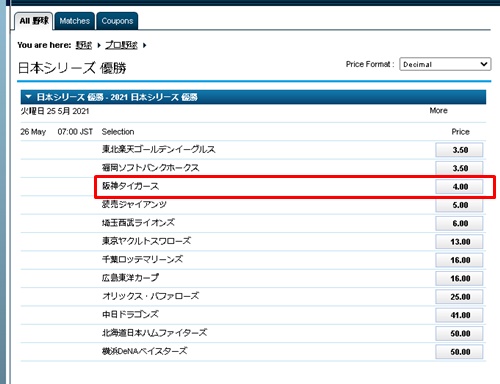This screenshot has height=384, width=500.
Task: Click the 26 May date text
Action: (x=33, y=132)
